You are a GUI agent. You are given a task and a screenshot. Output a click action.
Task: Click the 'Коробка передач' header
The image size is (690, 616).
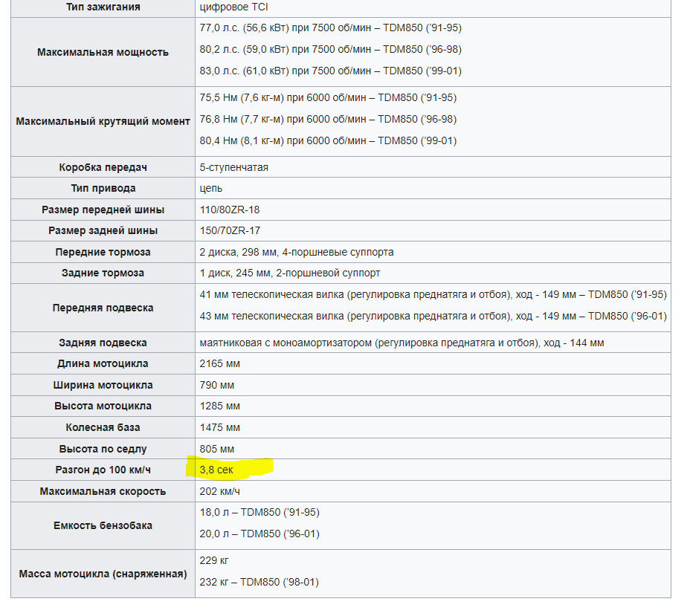(x=103, y=167)
